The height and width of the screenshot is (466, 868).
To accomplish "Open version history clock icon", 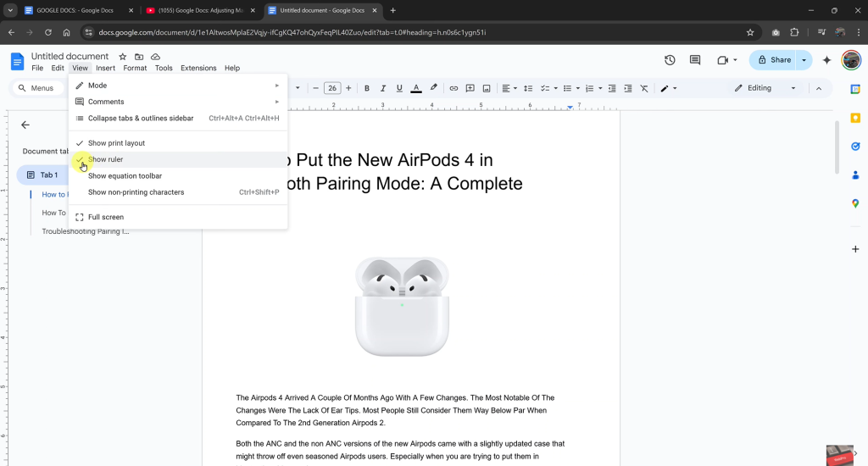I will (x=670, y=60).
